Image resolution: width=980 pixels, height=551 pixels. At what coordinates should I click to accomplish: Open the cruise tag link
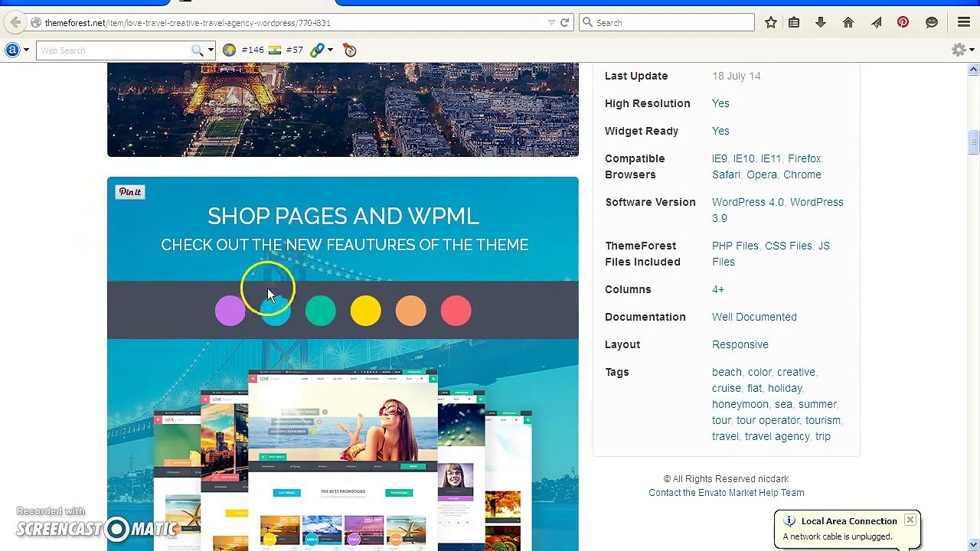click(x=727, y=388)
